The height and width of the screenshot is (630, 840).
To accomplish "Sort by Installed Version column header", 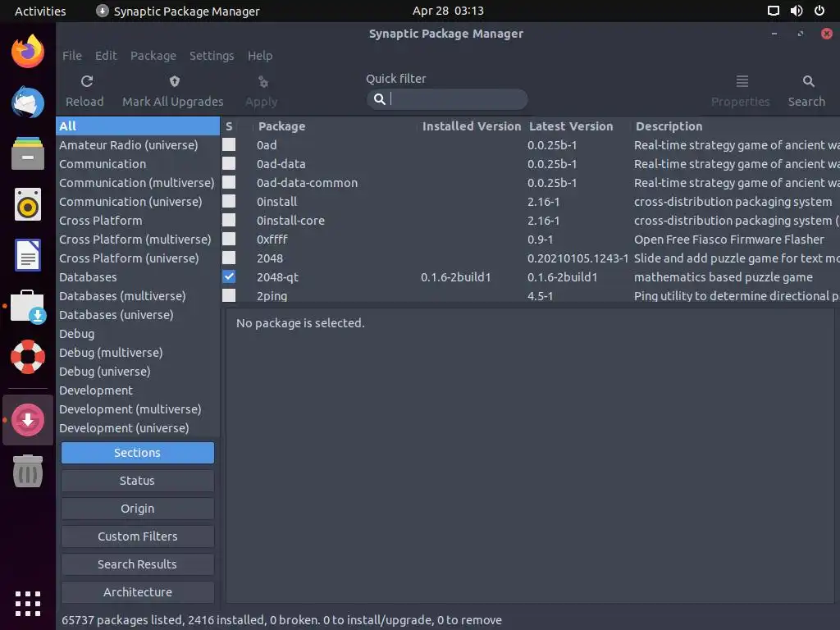I will [472, 126].
